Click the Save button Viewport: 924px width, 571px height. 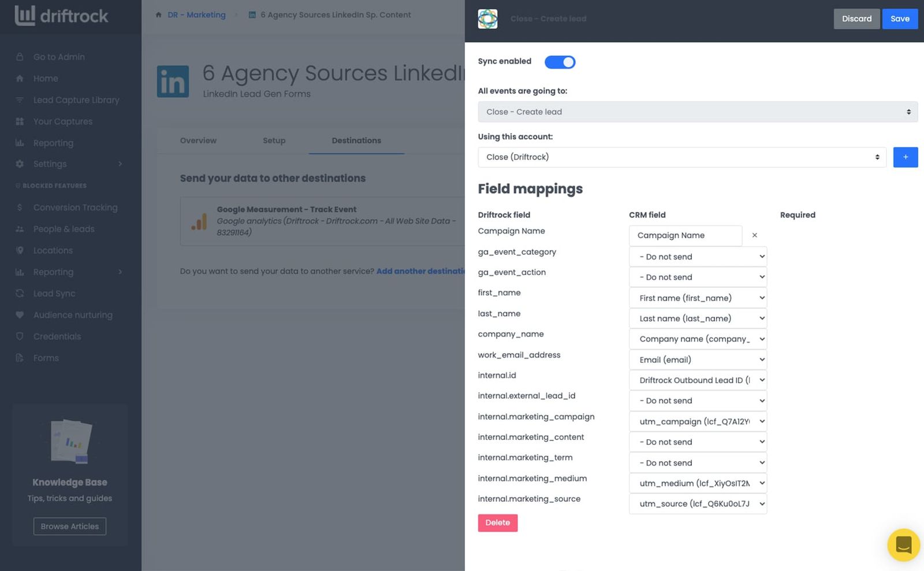[x=900, y=19]
